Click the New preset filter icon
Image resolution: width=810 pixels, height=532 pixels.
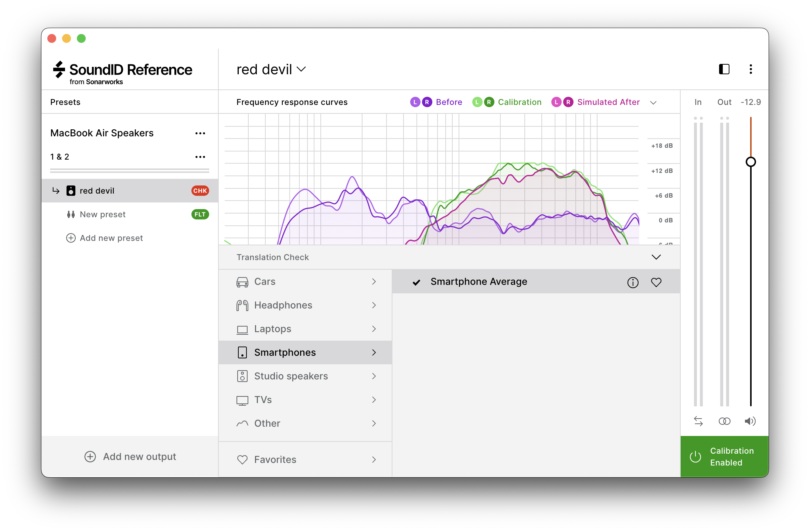[x=71, y=214]
